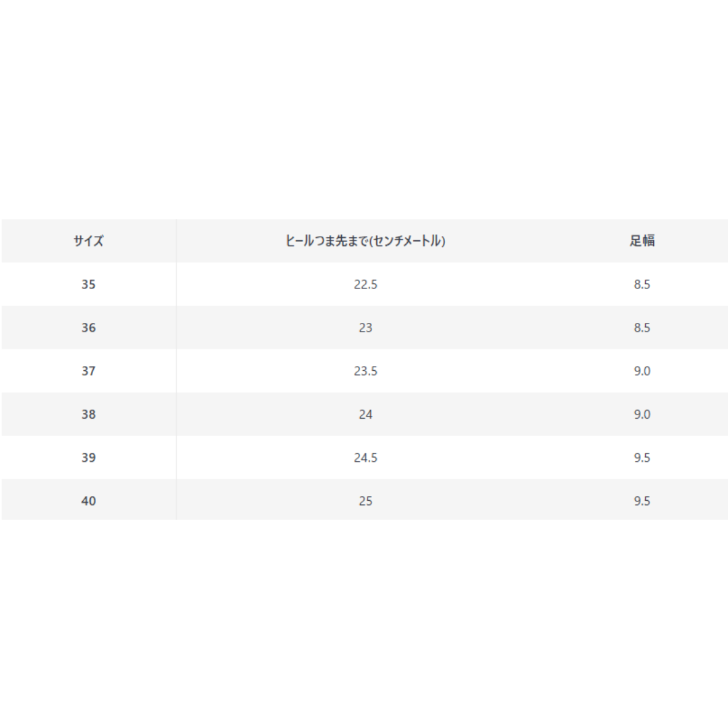Select size 38 row label
The image size is (728, 728).
click(x=88, y=414)
